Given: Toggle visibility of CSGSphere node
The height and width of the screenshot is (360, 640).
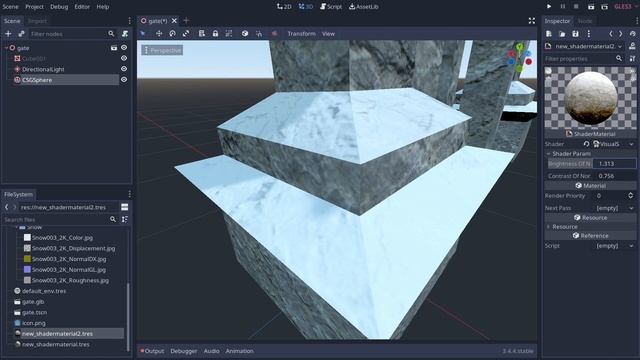Looking at the screenshot, I should pyautogui.click(x=124, y=80).
